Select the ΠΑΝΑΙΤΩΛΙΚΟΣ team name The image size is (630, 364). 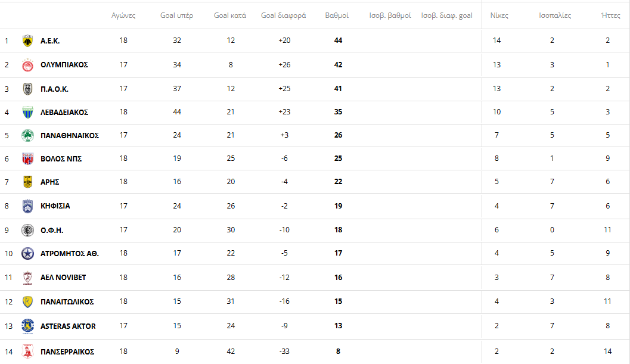point(67,302)
